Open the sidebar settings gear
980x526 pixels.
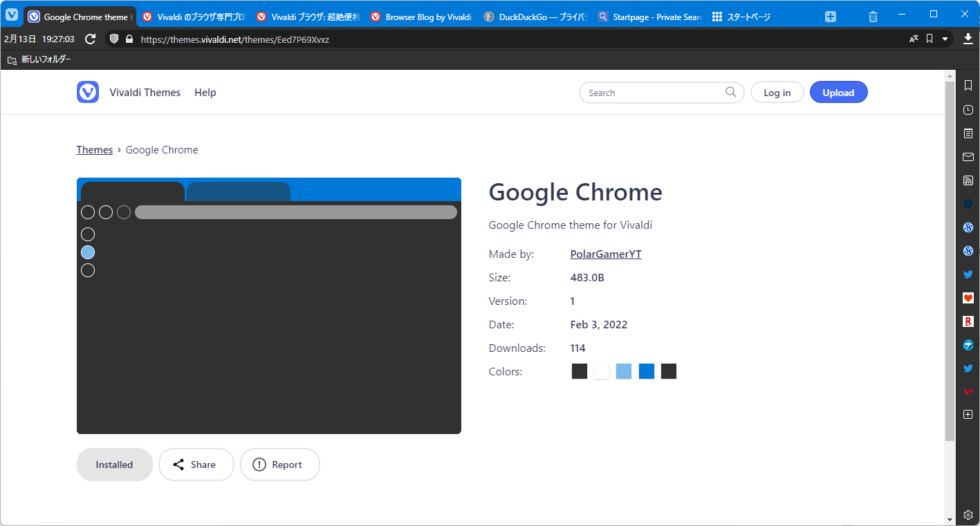968,515
